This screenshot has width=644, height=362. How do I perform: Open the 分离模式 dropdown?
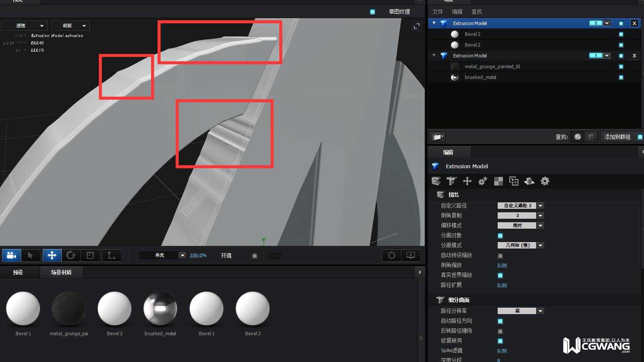[521, 246]
